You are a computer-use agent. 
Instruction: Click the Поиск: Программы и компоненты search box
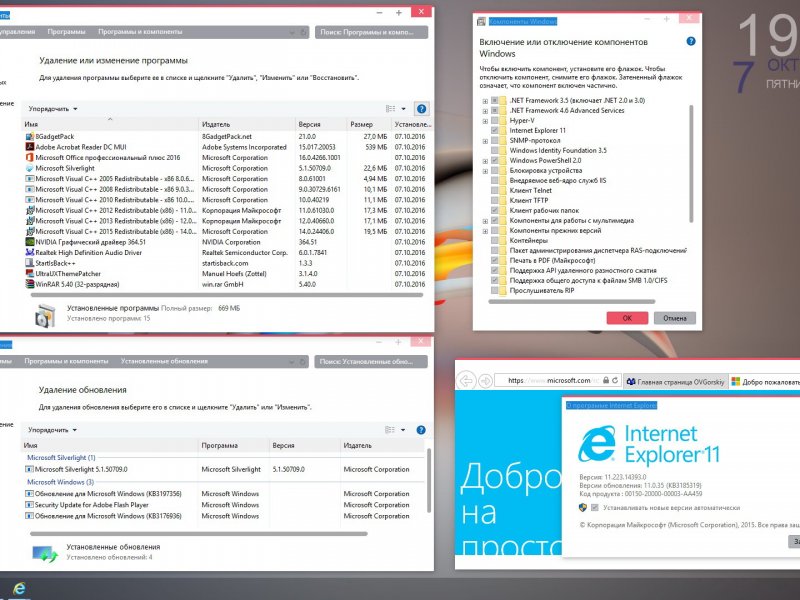371,32
